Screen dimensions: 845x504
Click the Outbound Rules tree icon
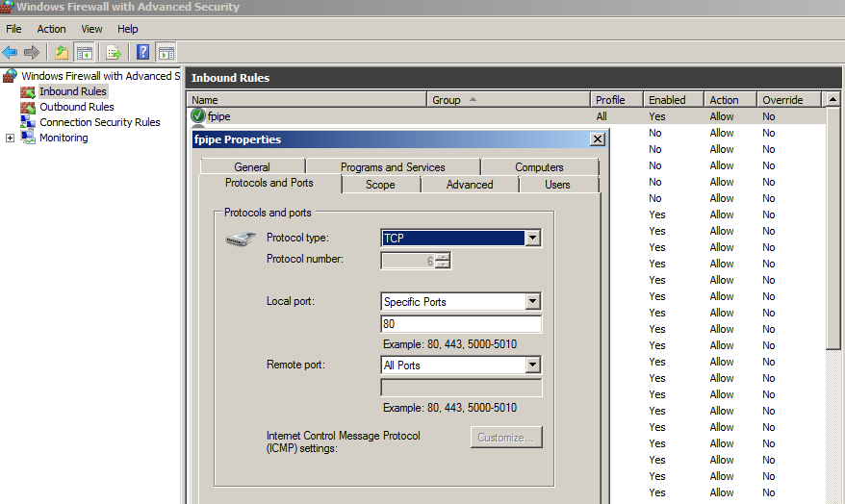coord(28,107)
